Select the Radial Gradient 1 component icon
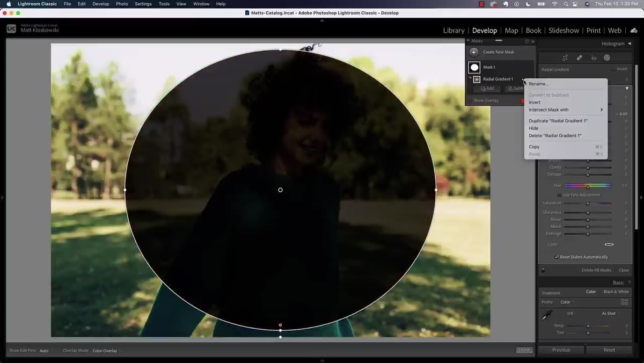The width and height of the screenshot is (644, 363). pyautogui.click(x=477, y=79)
